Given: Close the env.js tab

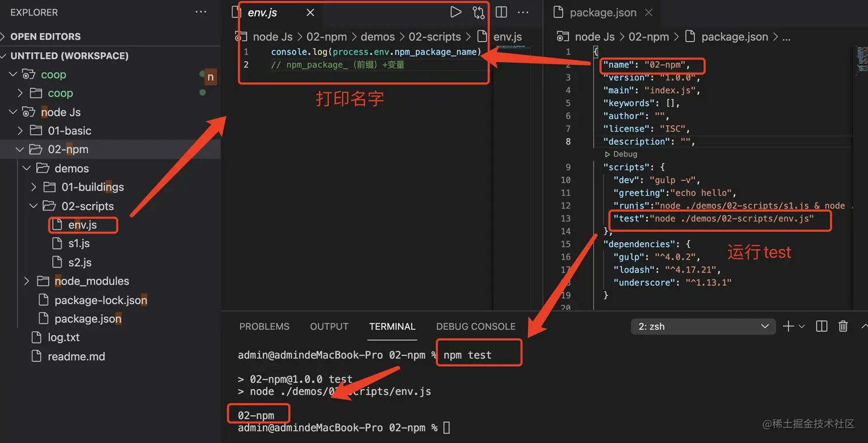Looking at the screenshot, I should [310, 13].
